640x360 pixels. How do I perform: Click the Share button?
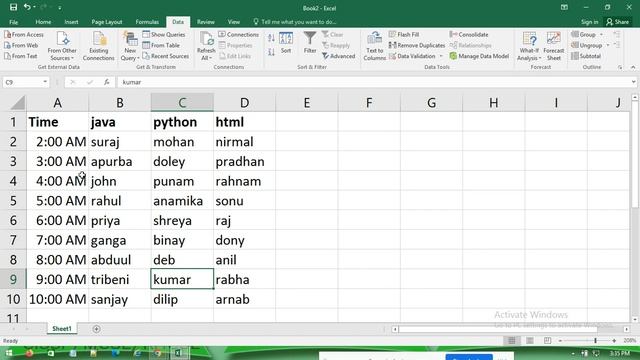pyautogui.click(x=618, y=22)
